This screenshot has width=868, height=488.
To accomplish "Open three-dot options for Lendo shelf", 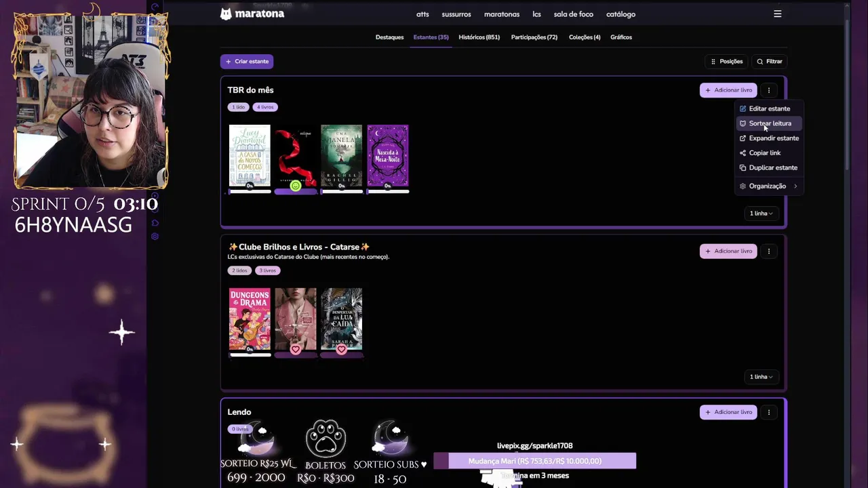I will pos(769,412).
